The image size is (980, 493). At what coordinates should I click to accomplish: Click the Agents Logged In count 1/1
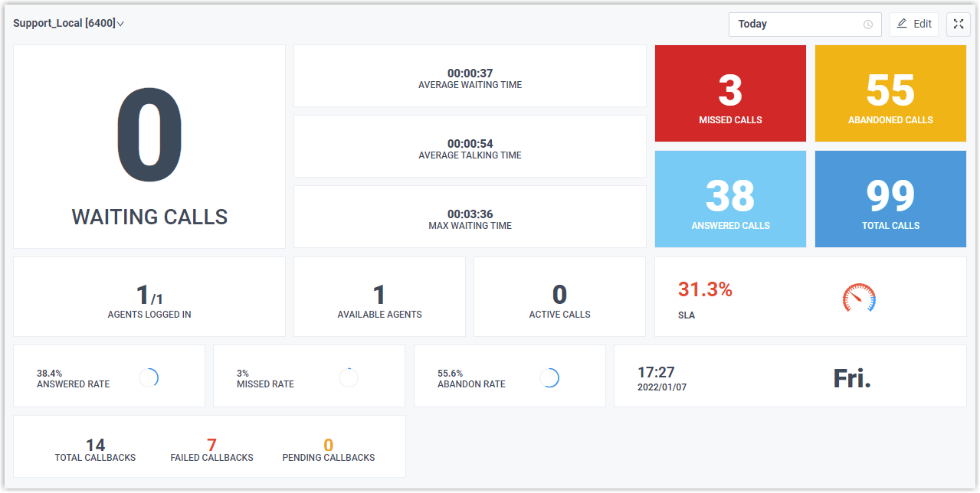click(149, 295)
